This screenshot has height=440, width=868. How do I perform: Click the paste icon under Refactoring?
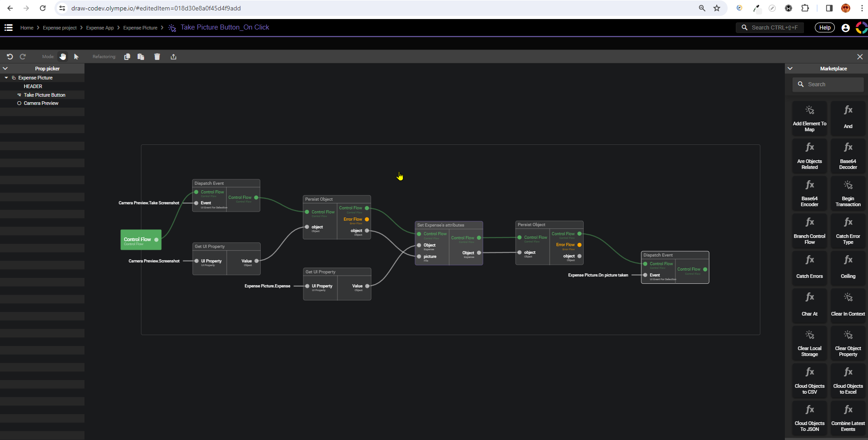pos(141,57)
